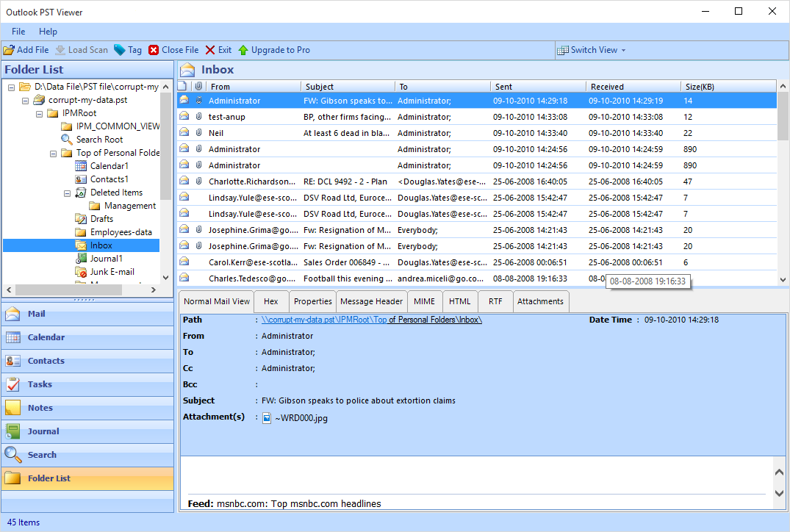Click email list scrollbar down arrow
This screenshot has width=790, height=532.
783,280
